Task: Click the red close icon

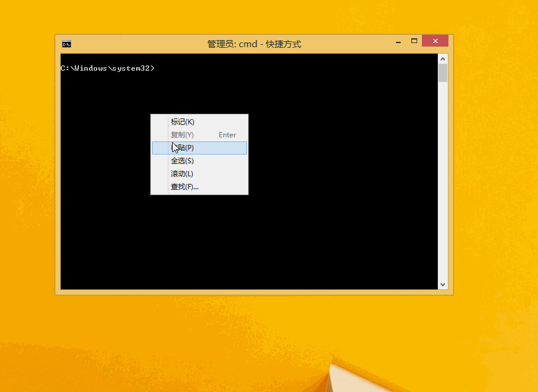Action: click(x=435, y=41)
